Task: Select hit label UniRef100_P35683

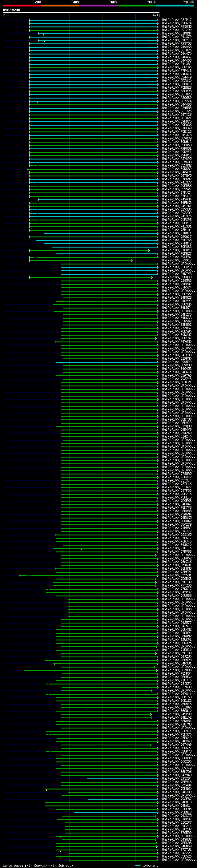Action: pyautogui.click(x=177, y=162)
